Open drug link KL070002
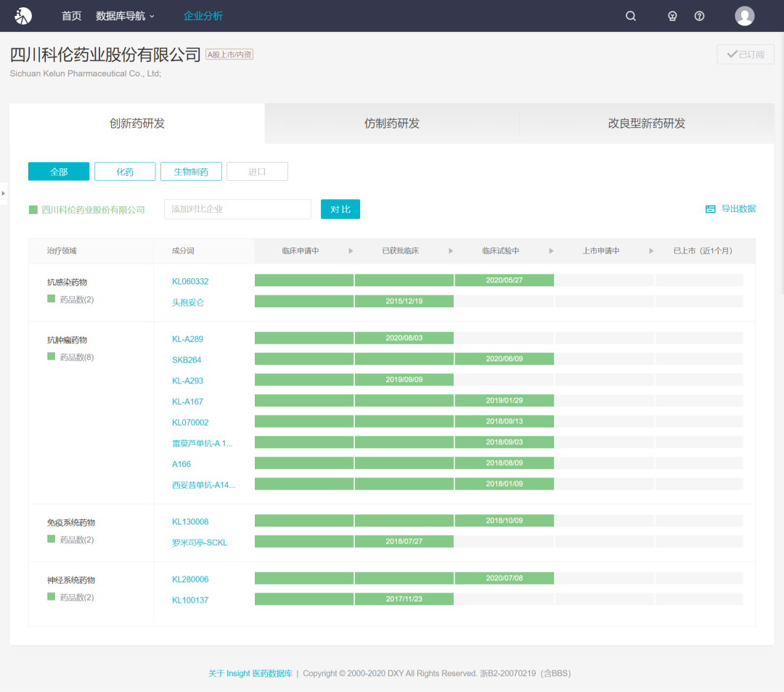 (190, 423)
